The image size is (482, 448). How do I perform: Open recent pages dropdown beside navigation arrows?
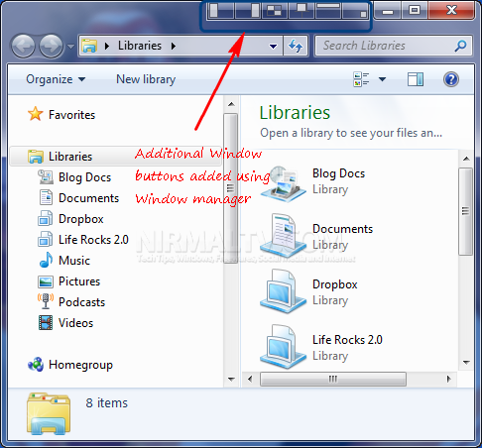70,47
